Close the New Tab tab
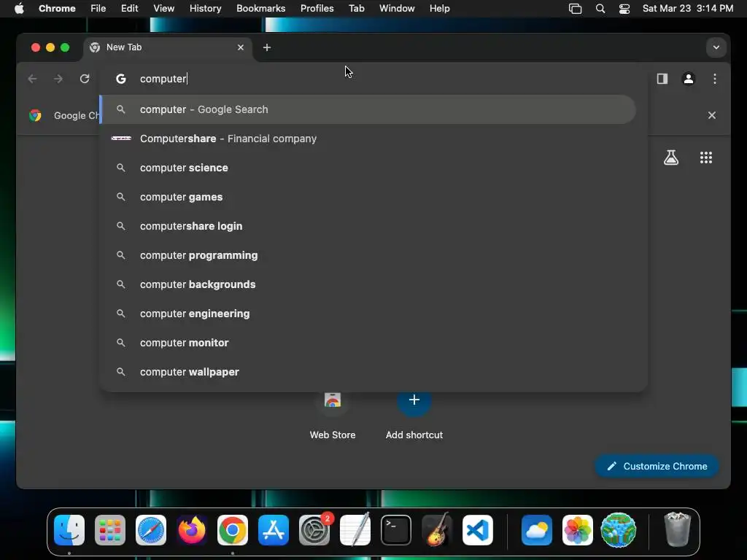The height and width of the screenshot is (560, 747). coord(241,47)
